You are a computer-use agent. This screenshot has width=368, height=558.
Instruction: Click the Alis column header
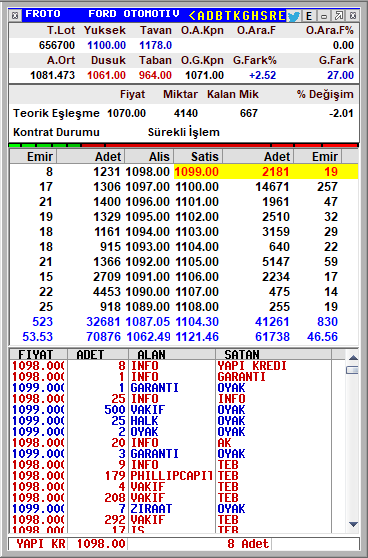click(x=149, y=157)
